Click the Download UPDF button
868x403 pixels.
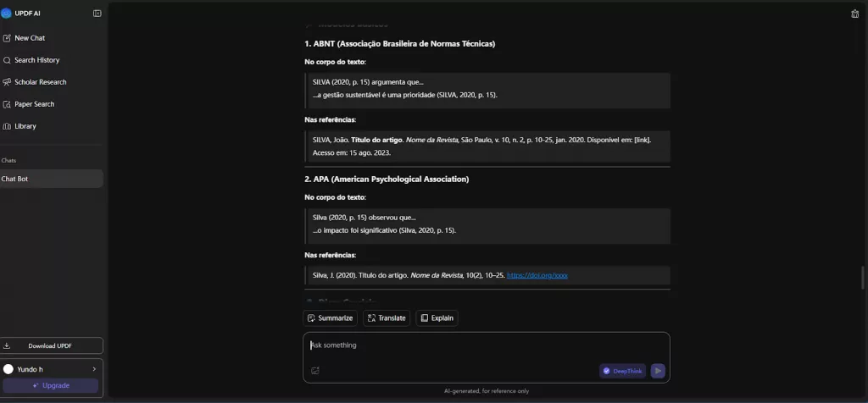(52, 346)
